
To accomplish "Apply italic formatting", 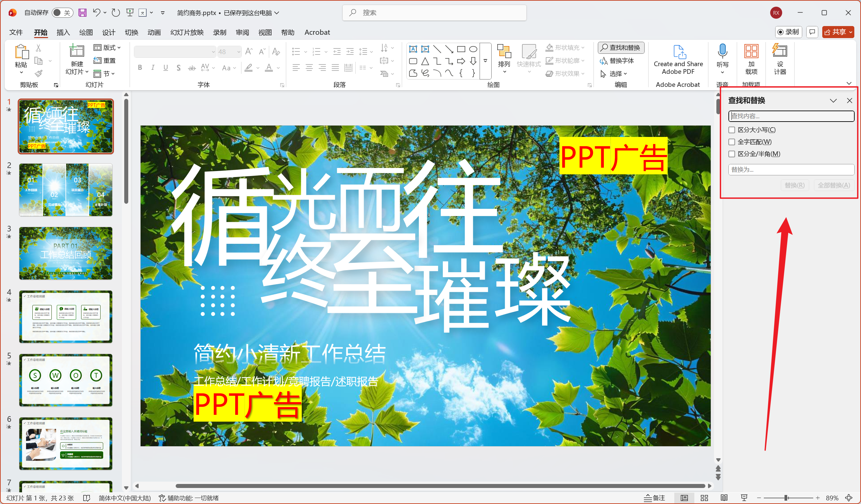I will 152,67.
